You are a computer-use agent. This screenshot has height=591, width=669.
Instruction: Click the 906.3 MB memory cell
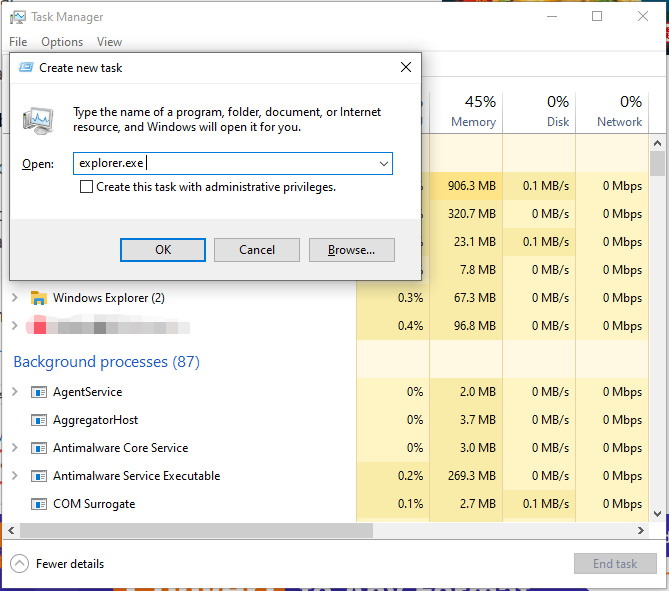[x=466, y=186]
